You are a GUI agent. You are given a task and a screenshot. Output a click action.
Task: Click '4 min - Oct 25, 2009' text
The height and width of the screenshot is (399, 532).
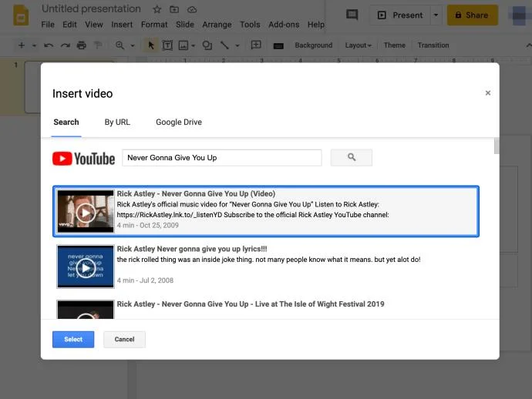(x=147, y=225)
